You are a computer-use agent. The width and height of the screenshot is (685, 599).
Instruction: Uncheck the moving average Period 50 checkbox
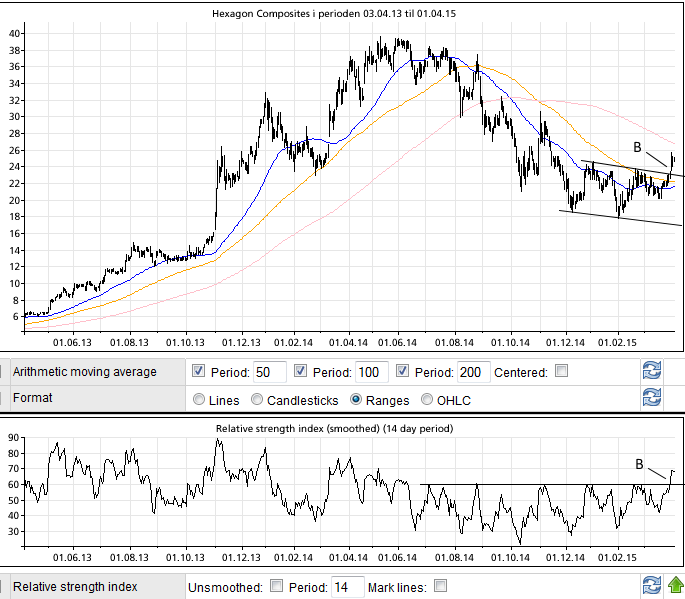pyautogui.click(x=198, y=372)
